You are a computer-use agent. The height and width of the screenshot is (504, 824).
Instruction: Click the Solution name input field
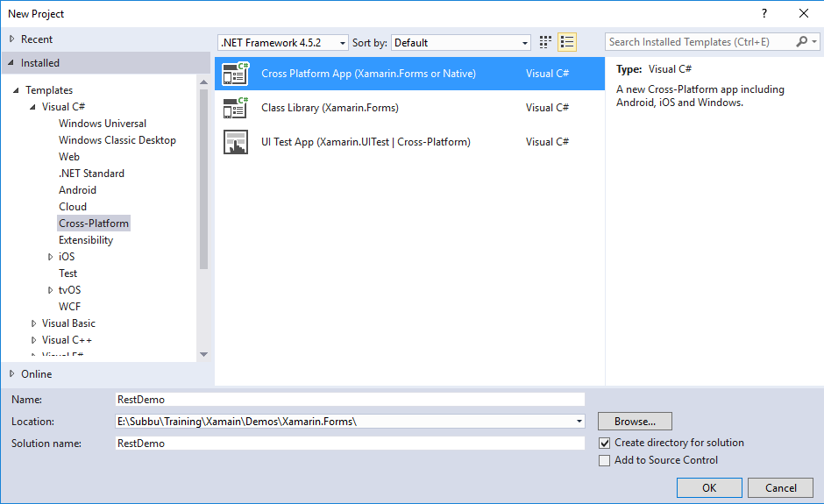coord(350,443)
